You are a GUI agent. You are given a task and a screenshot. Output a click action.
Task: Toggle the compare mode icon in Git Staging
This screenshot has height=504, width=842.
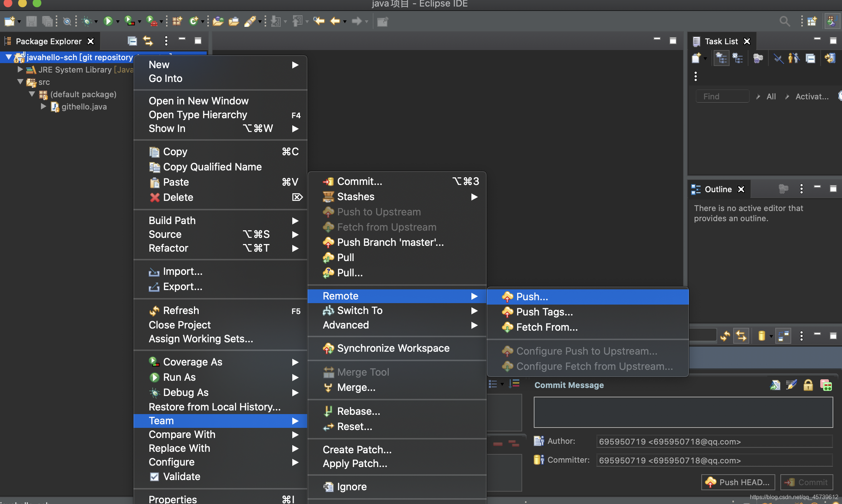point(783,336)
